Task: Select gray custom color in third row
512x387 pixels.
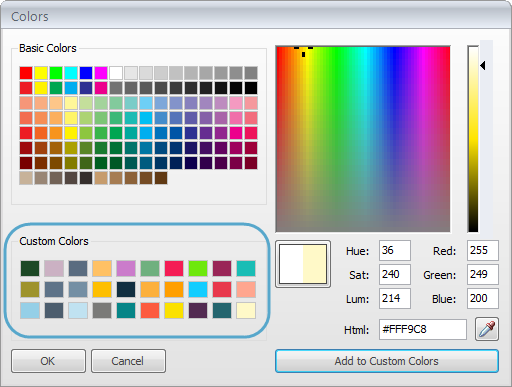Action: tap(102, 310)
